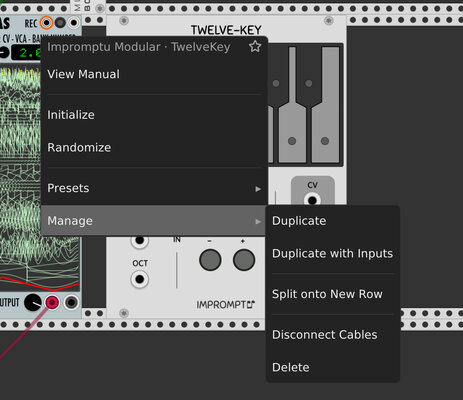Viewport: 463px width, 400px height.
Task: Click the gray output jack beside the red one
Action: coord(71,302)
